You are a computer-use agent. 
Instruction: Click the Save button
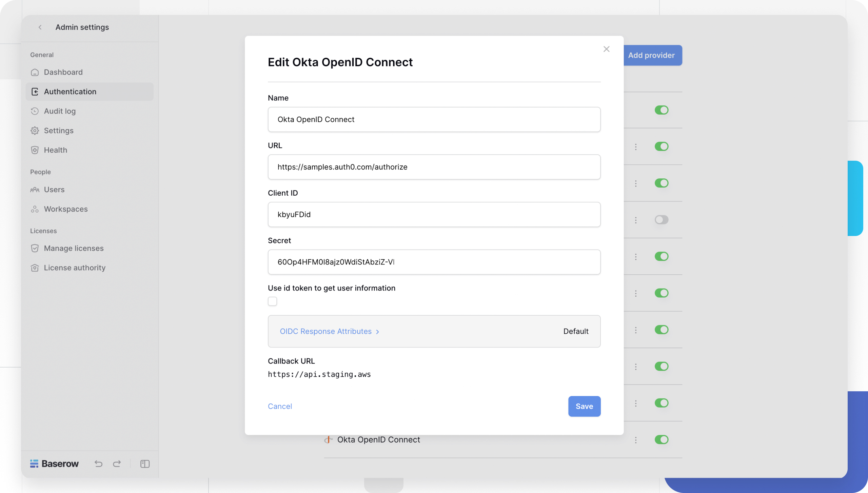pyautogui.click(x=584, y=406)
